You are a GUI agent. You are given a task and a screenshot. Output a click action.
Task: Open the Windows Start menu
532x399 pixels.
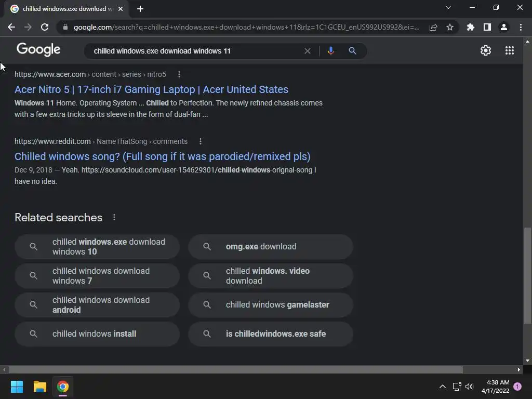pyautogui.click(x=17, y=387)
